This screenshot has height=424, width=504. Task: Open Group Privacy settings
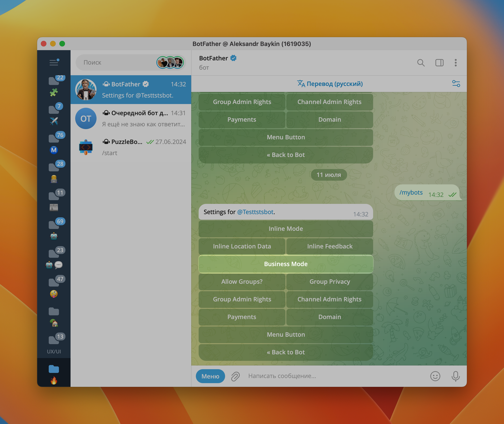point(330,282)
